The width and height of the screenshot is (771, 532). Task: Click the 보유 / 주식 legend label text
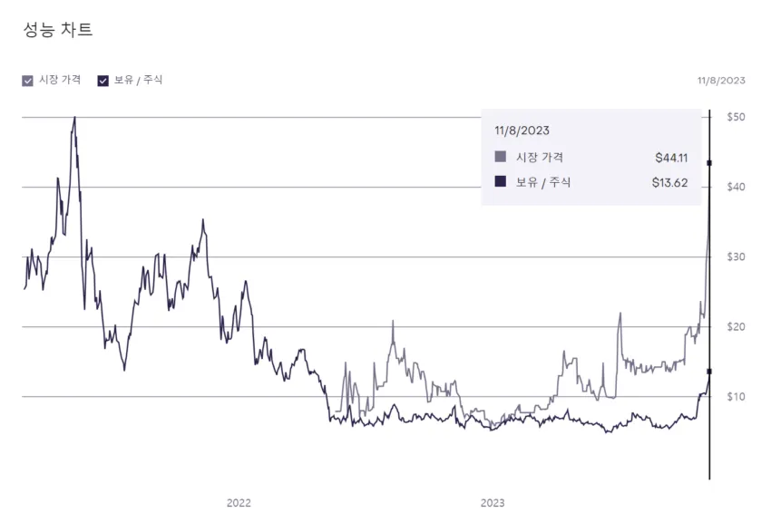tap(138, 80)
